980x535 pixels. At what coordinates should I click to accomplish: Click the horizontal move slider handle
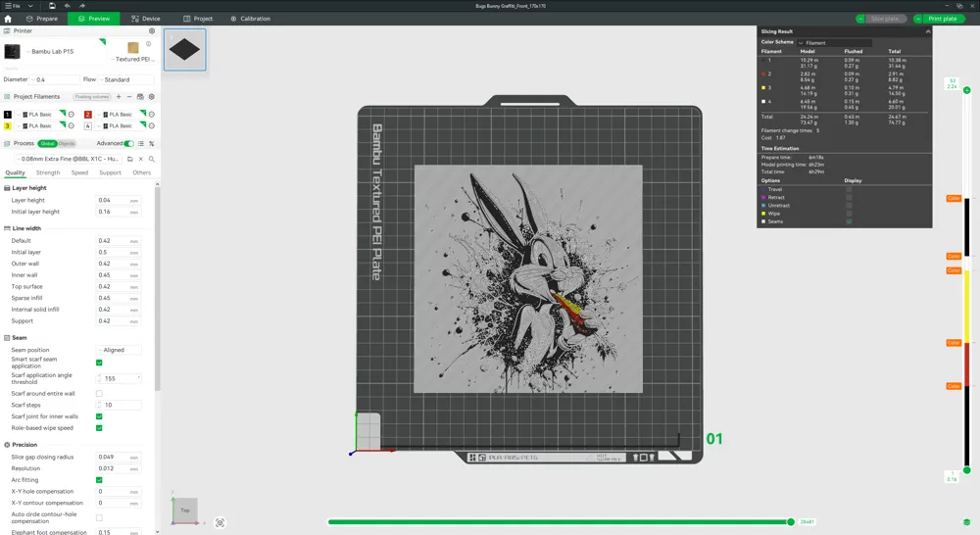(791, 522)
